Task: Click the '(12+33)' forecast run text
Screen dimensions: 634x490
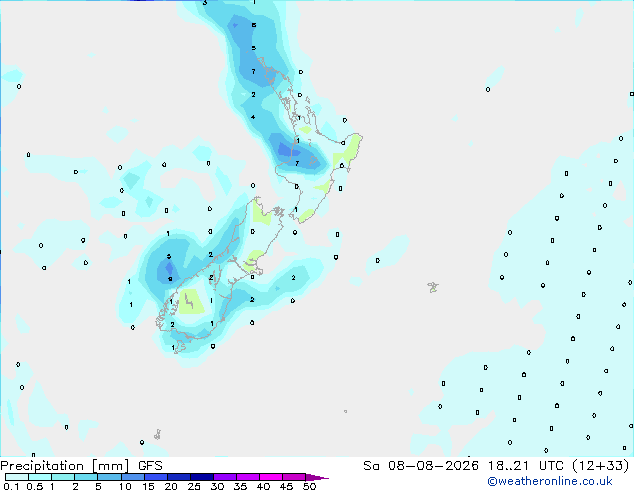Action: point(601,466)
